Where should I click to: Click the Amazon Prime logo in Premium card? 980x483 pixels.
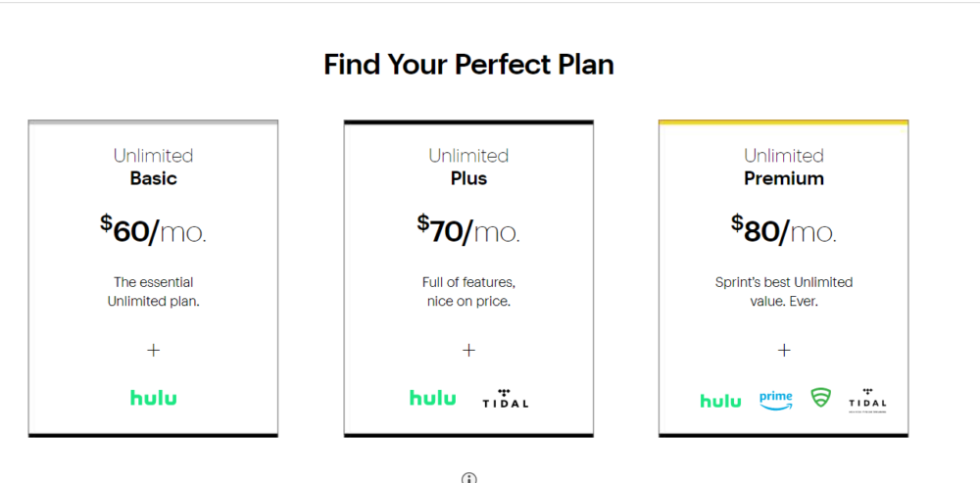775,400
